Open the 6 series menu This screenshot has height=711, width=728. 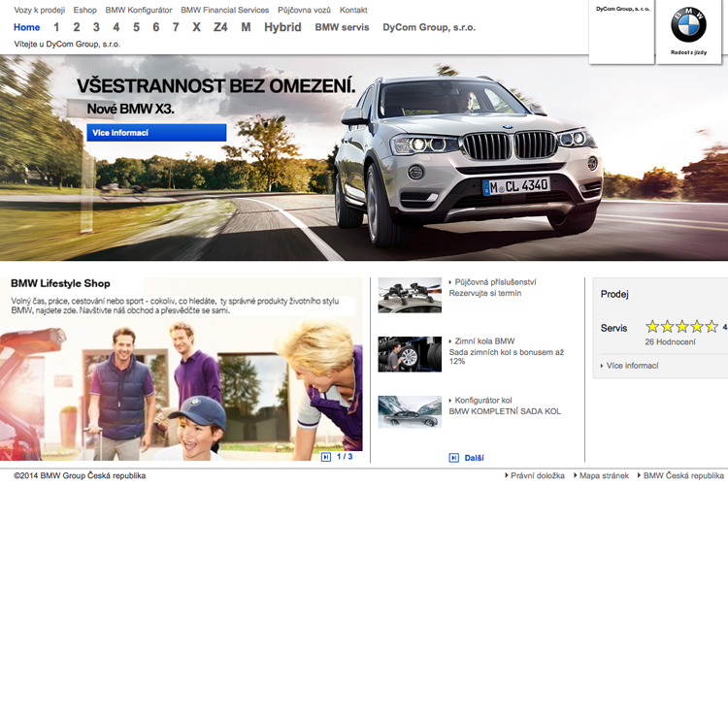156,27
